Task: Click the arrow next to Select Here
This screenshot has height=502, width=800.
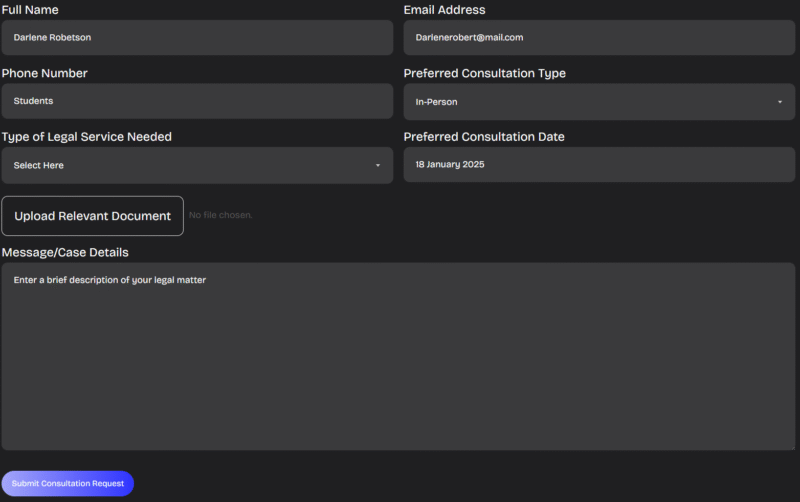Action: click(x=378, y=165)
